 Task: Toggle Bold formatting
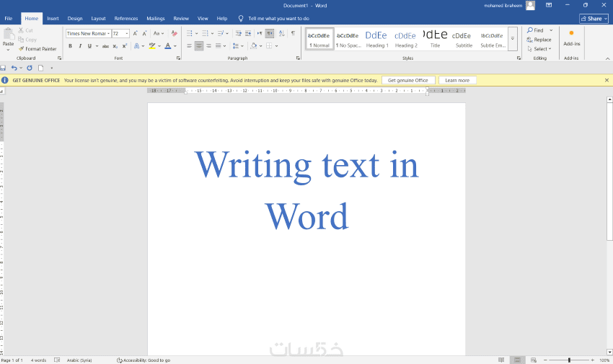[x=70, y=46]
